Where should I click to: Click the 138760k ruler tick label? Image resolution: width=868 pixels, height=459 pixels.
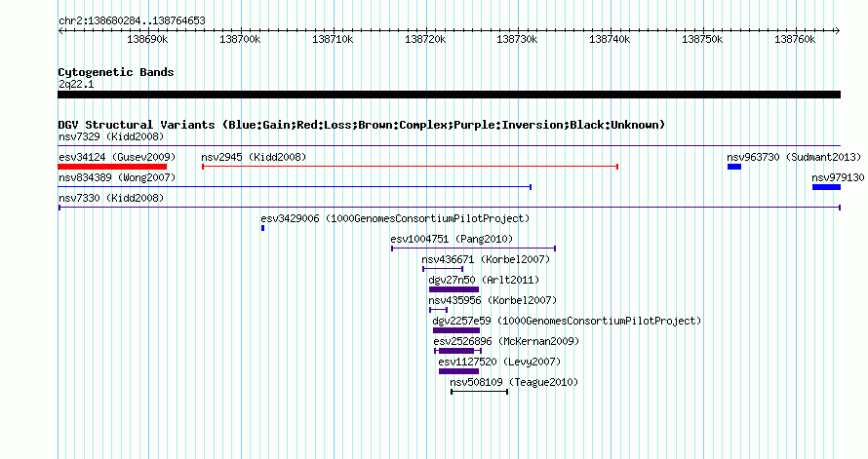point(795,39)
